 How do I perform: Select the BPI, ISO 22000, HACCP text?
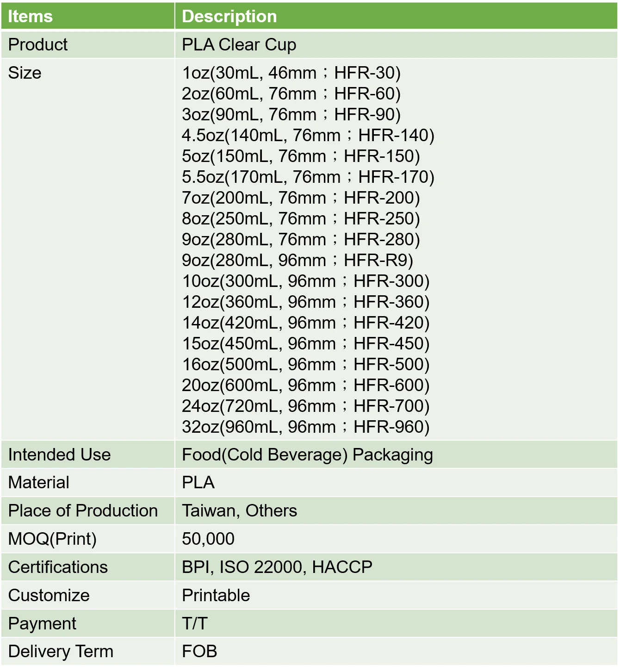click(277, 567)
